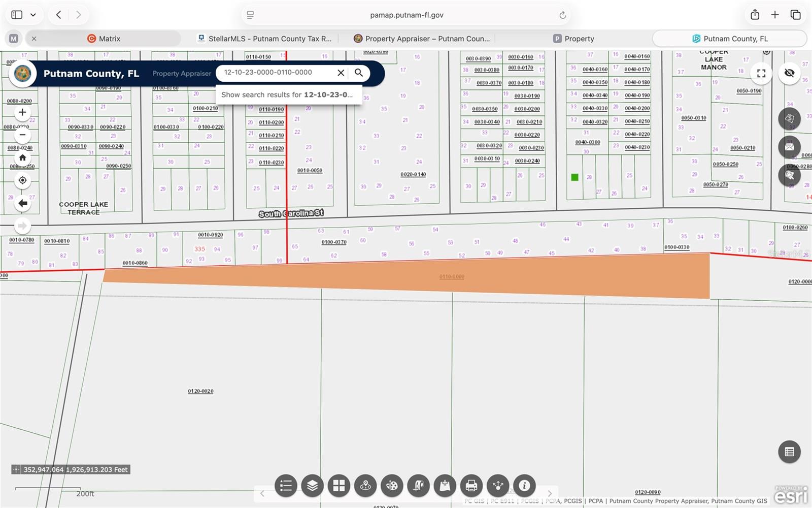Expand 'Show search results for' suggestion
812x508 pixels.
[287, 95]
